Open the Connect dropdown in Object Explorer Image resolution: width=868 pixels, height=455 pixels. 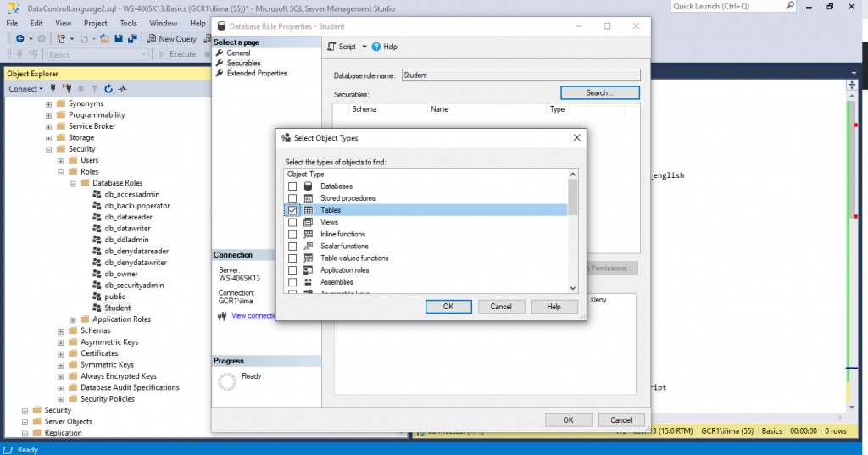[x=25, y=89]
